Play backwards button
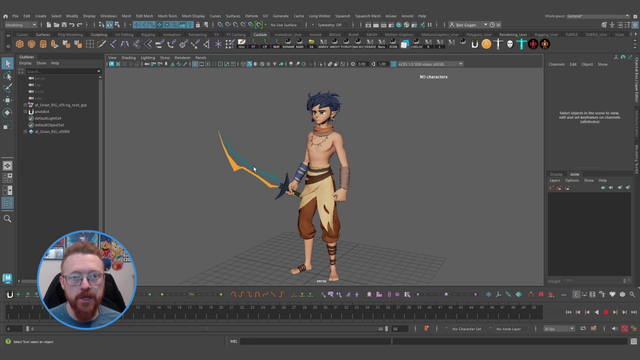This screenshot has height=360, width=640. [597, 312]
